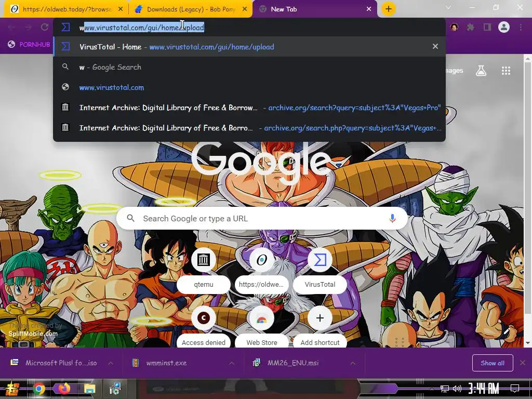The width and height of the screenshot is (532, 399).
Task: Expand options for Microsoft Plus! iso download
Action: click(111, 363)
